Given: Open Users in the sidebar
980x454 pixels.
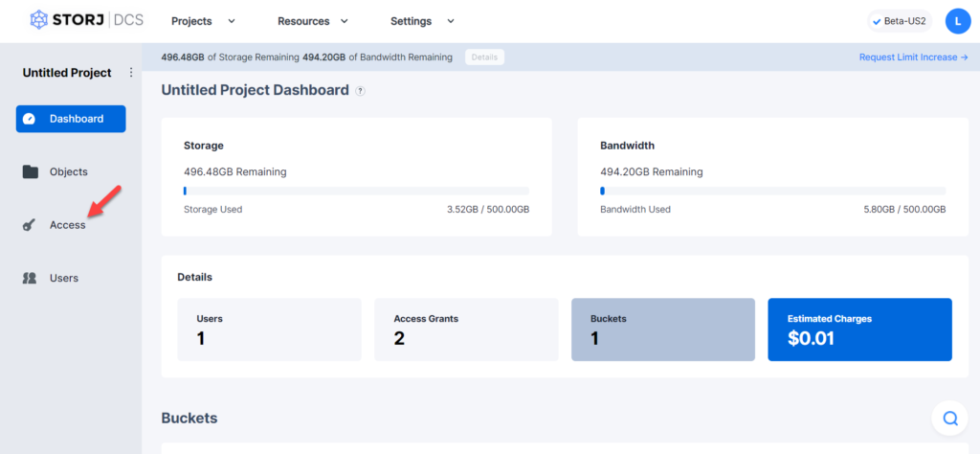Looking at the screenshot, I should pos(64,279).
